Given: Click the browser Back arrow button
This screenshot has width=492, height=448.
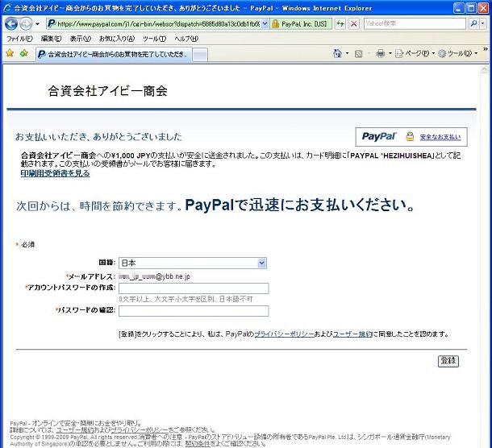Looking at the screenshot, I should tap(11, 24).
